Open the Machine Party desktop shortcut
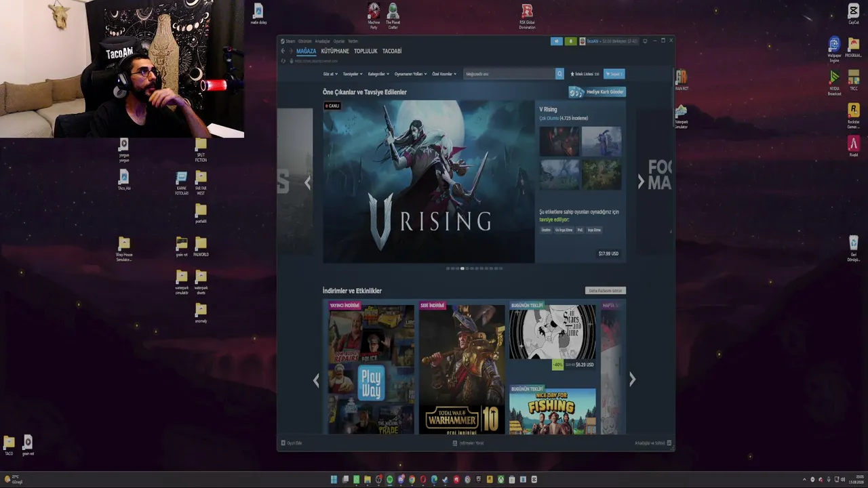 coord(374,16)
